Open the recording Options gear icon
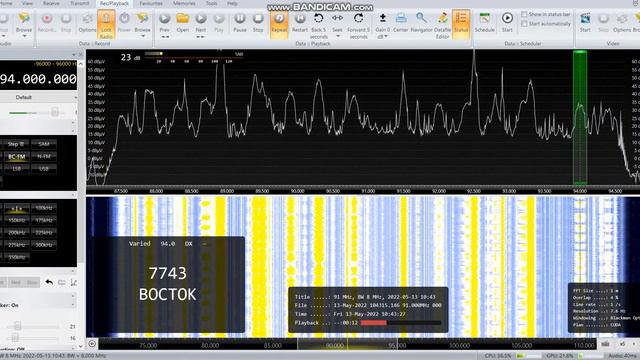This screenshot has height=360, width=640. tap(87, 22)
